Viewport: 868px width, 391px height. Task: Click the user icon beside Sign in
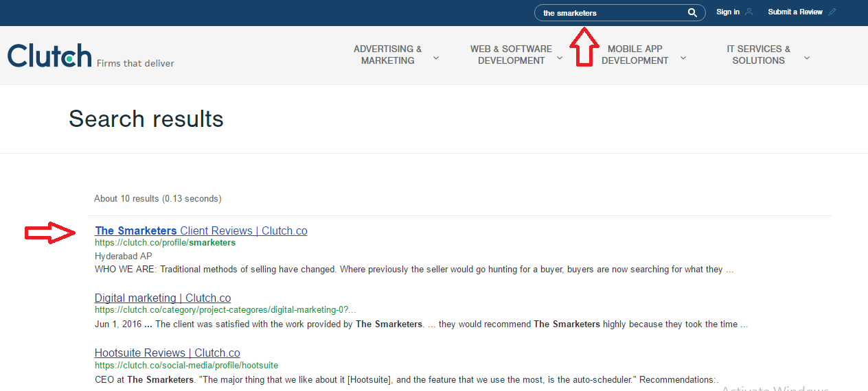pos(749,12)
